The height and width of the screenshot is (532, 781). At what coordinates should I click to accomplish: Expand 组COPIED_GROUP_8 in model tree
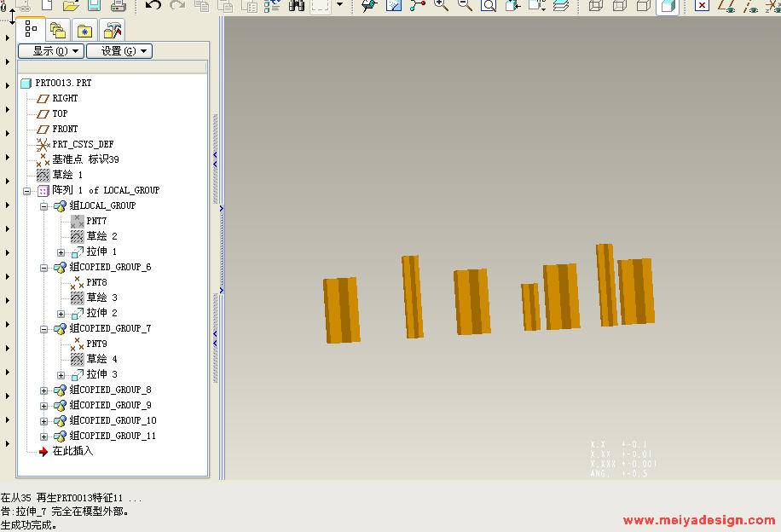pos(44,390)
